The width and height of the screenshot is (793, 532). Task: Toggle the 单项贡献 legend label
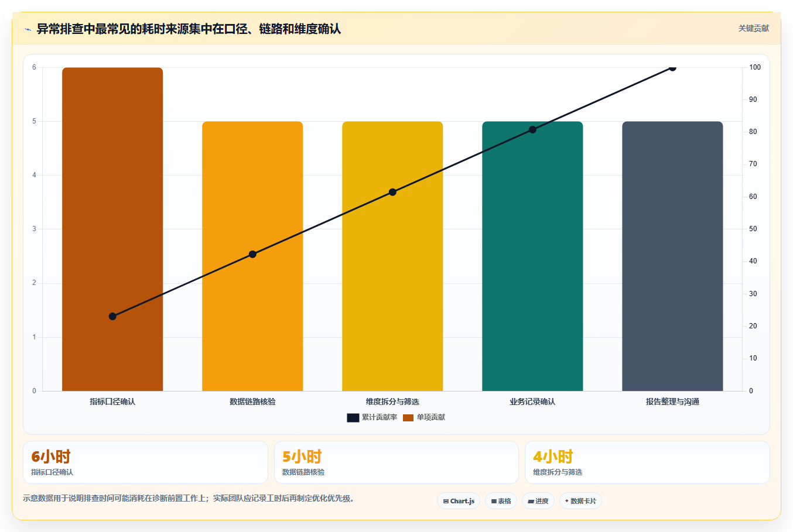coord(431,417)
